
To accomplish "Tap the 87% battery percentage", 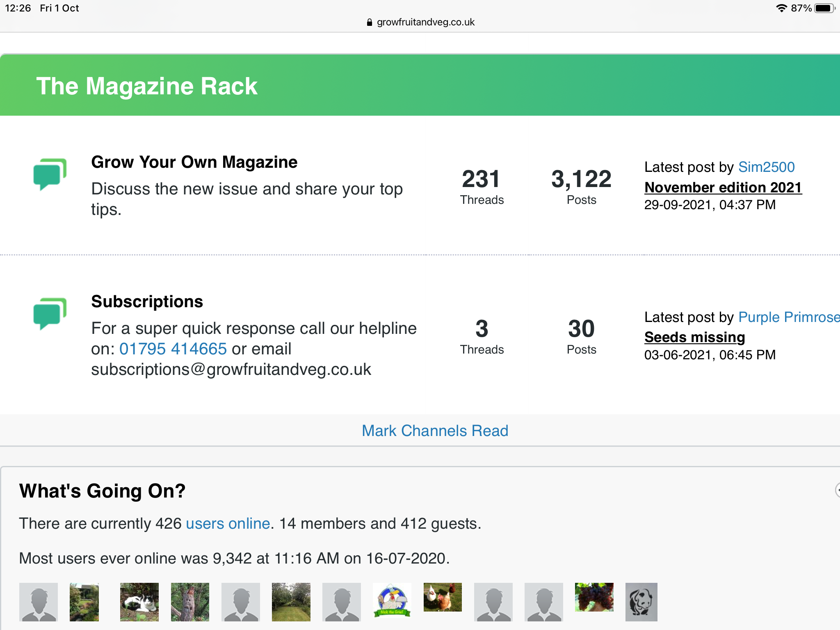I will (x=801, y=8).
